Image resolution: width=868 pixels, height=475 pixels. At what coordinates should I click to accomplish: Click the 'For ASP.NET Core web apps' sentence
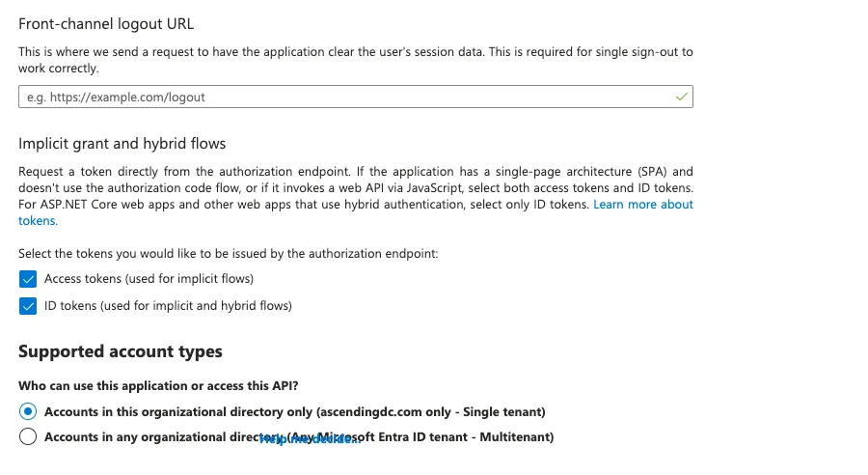coord(289,205)
